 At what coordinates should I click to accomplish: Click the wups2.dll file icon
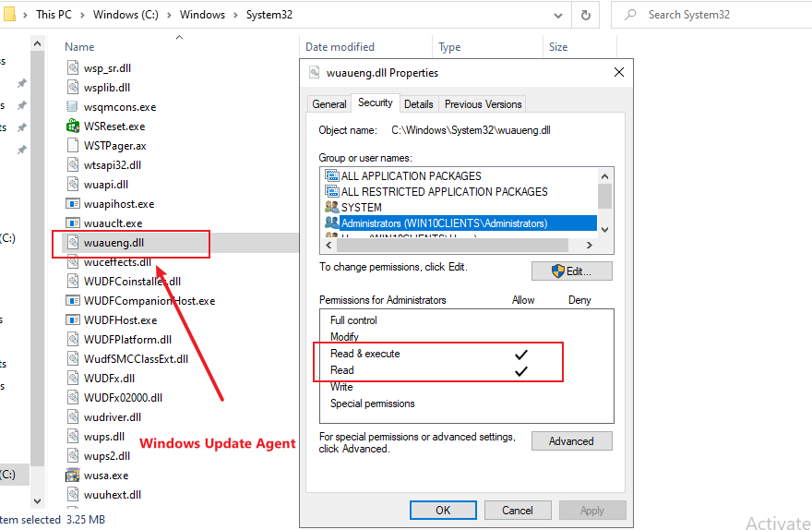(73, 455)
